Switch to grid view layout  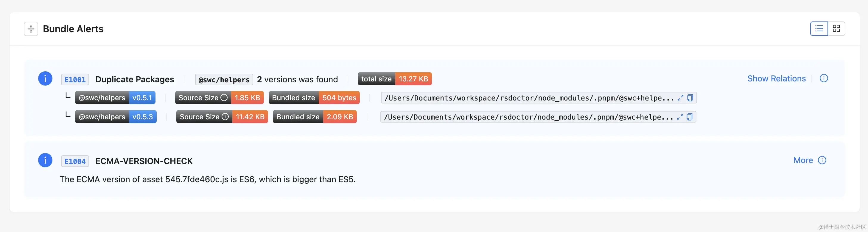(836, 29)
